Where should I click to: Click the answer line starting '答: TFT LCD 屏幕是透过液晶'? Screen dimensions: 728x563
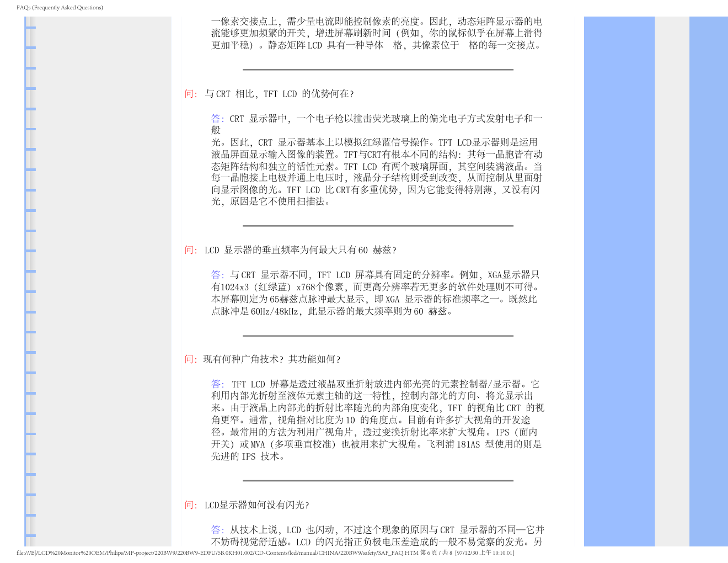[x=376, y=384]
